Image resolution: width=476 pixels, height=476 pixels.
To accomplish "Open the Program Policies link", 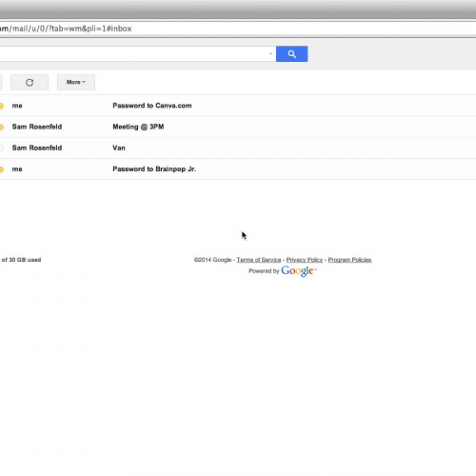I will coord(349,260).
